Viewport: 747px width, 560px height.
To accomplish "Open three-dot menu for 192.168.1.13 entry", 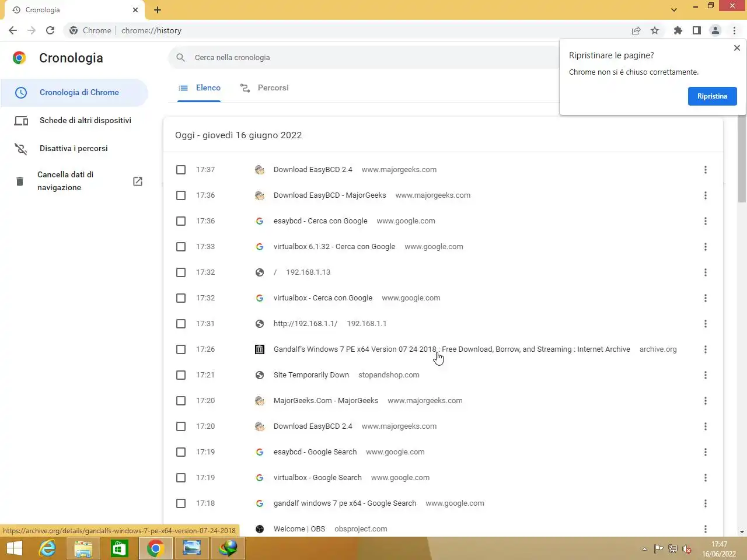I will [705, 272].
